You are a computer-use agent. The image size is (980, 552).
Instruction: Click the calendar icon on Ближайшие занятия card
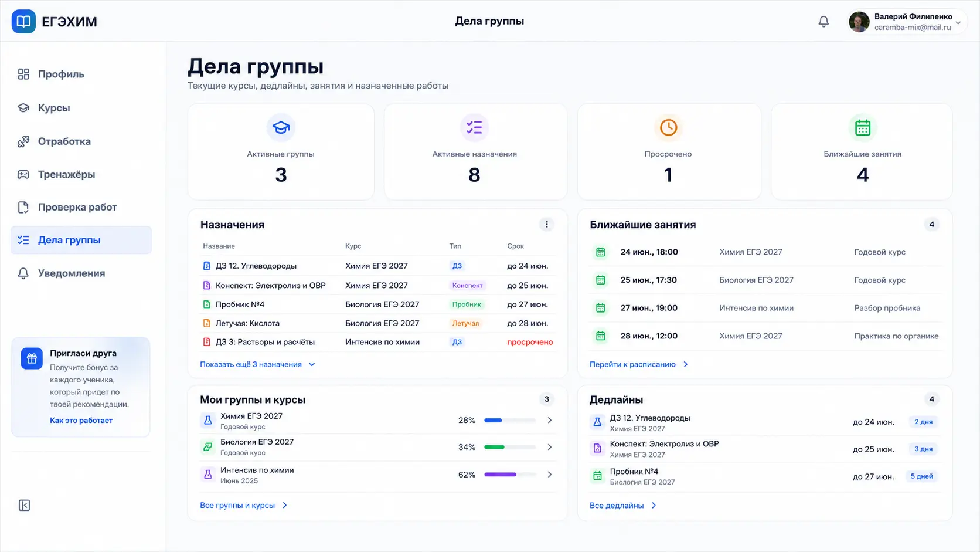(x=862, y=127)
